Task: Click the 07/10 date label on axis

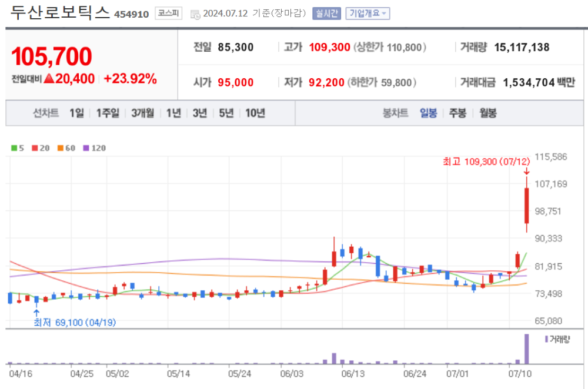Action: tap(519, 374)
